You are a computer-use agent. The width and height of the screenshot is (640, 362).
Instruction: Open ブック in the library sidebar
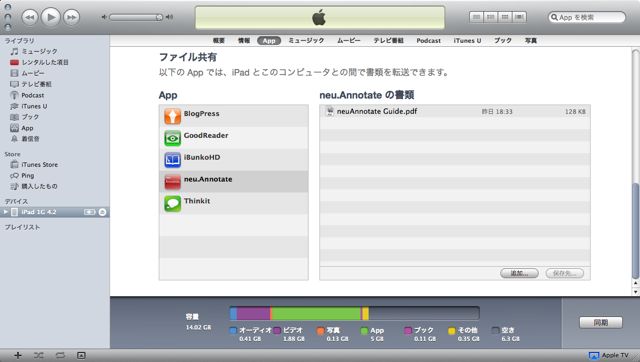(x=30, y=117)
